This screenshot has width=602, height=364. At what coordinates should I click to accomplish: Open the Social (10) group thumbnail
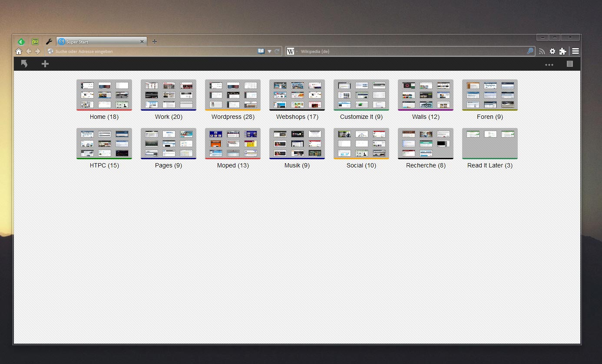point(361,143)
